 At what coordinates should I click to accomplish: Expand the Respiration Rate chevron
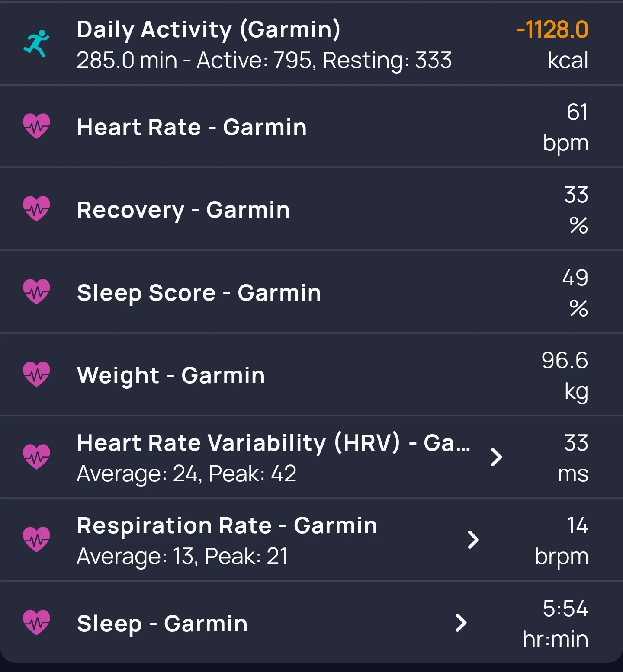(x=474, y=540)
